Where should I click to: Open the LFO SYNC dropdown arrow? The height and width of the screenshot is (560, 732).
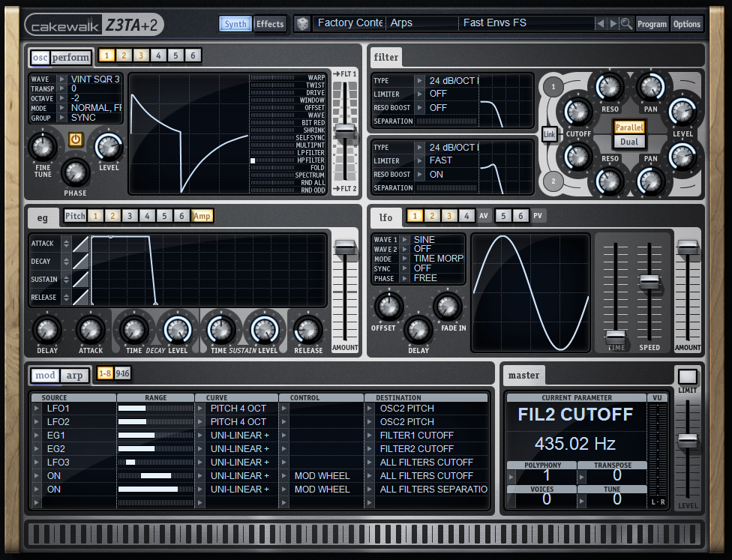405,268
